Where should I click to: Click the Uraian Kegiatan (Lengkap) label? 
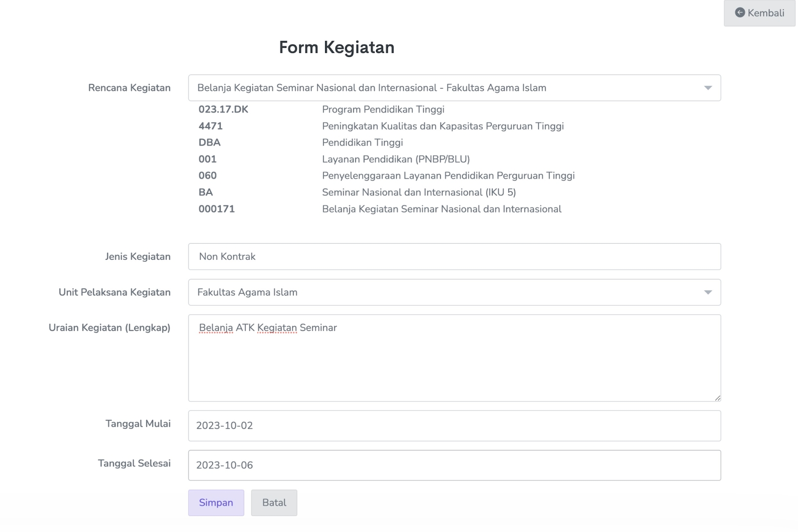[109, 328]
